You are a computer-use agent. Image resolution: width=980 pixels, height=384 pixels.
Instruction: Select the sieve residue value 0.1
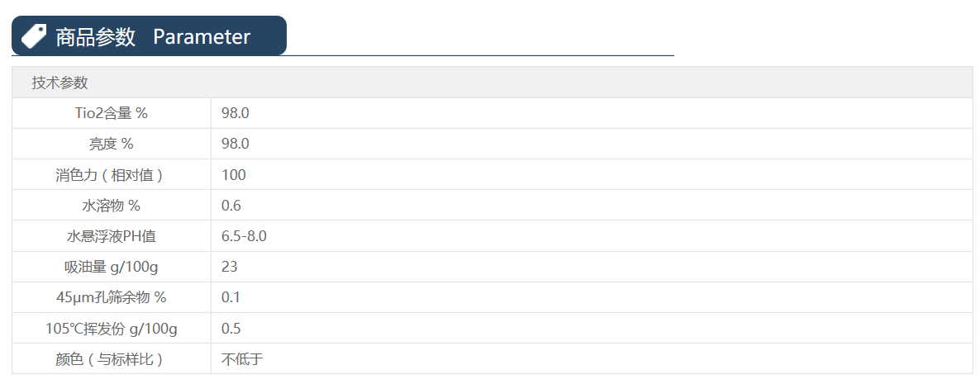coord(231,297)
